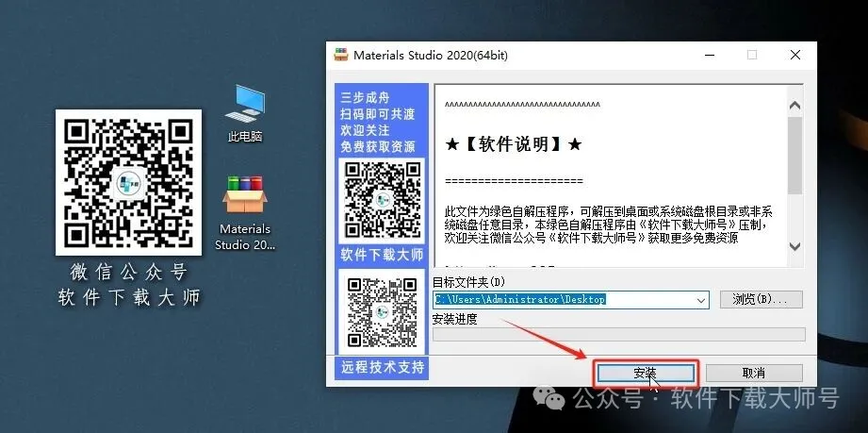Click the scroll up arrow in description box
868x433 pixels.
click(x=794, y=105)
